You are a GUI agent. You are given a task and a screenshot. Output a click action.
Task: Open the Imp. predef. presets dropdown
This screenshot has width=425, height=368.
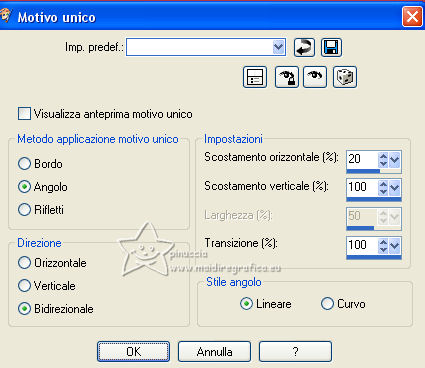(x=279, y=47)
